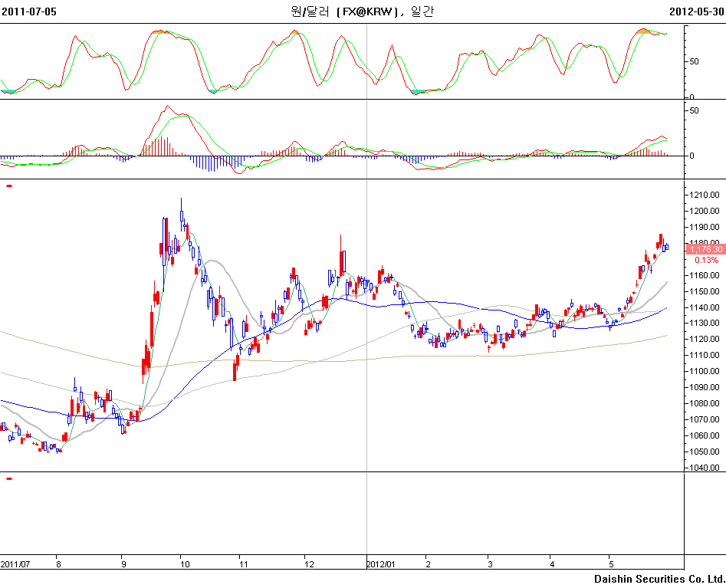Click the 1040.00 price axis label

704,468
